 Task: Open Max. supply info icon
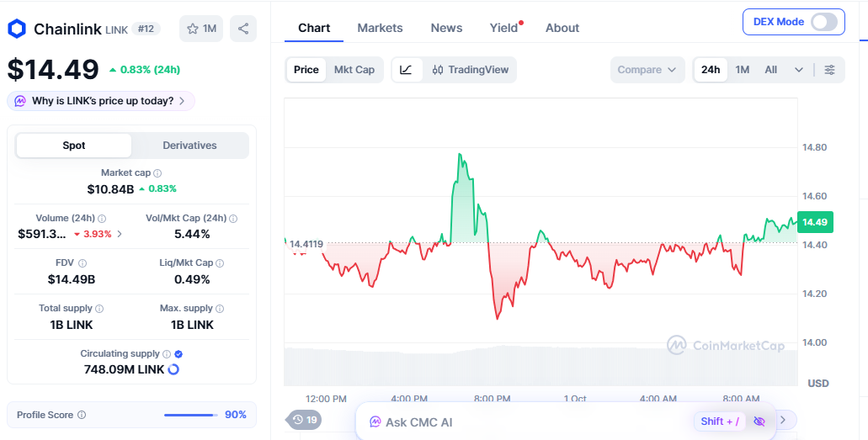pos(220,309)
